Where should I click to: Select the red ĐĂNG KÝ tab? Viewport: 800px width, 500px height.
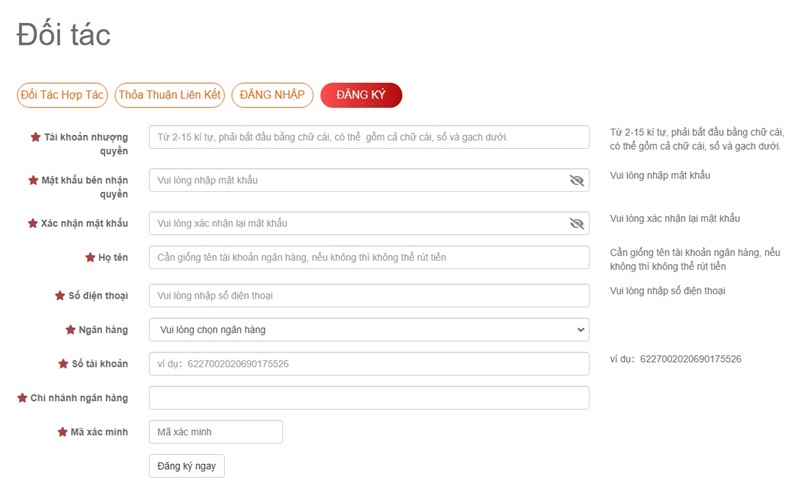pos(361,95)
